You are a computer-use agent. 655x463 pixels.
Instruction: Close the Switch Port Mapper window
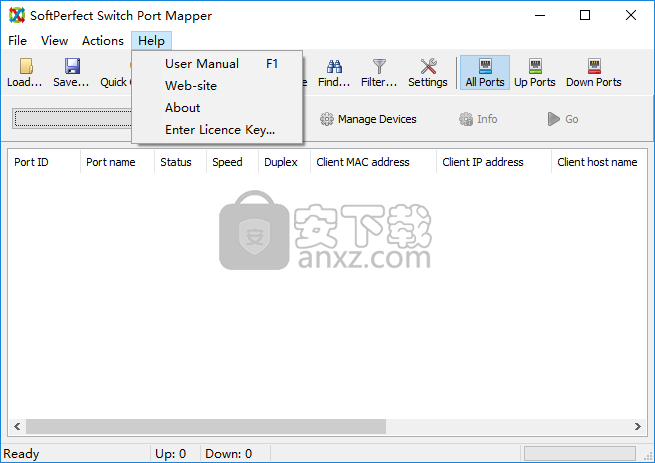[x=631, y=15]
